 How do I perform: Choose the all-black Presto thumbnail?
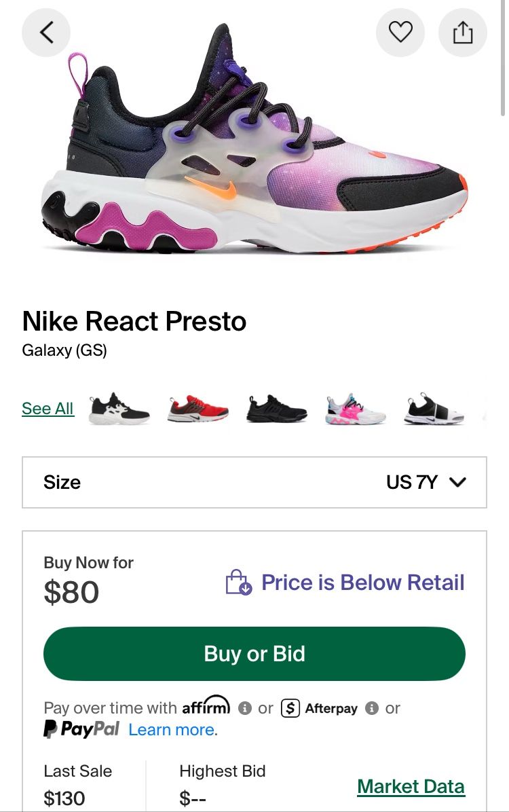coord(277,409)
